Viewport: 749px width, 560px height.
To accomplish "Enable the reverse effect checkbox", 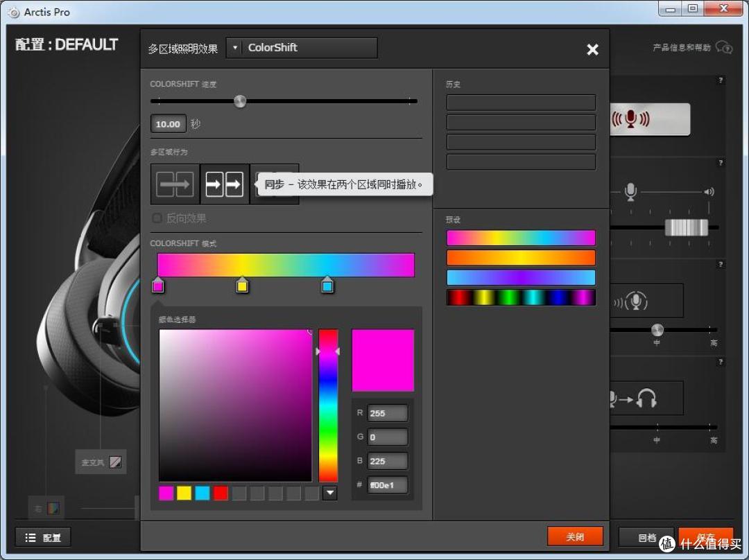I will (157, 218).
